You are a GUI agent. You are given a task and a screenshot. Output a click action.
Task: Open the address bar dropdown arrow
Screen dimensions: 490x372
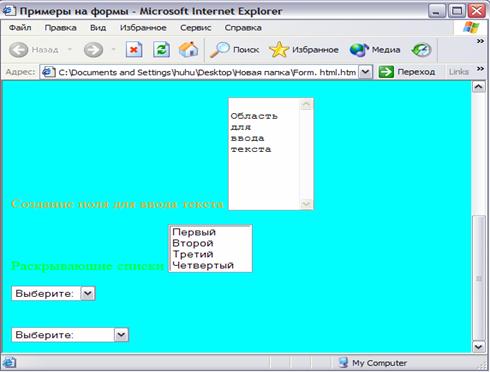tap(365, 72)
